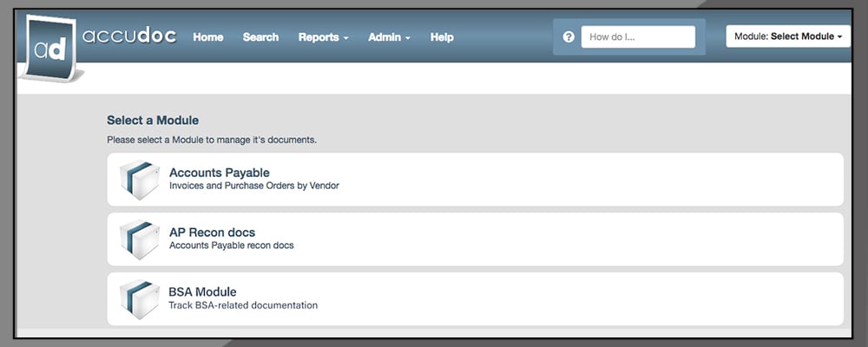Select the BSA Module title
This screenshot has height=347, width=868.
coord(202,291)
